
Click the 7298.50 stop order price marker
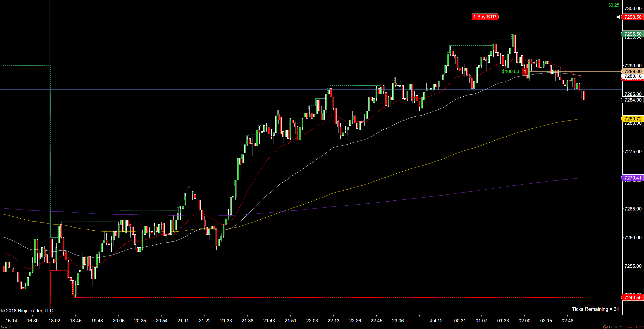coord(632,17)
